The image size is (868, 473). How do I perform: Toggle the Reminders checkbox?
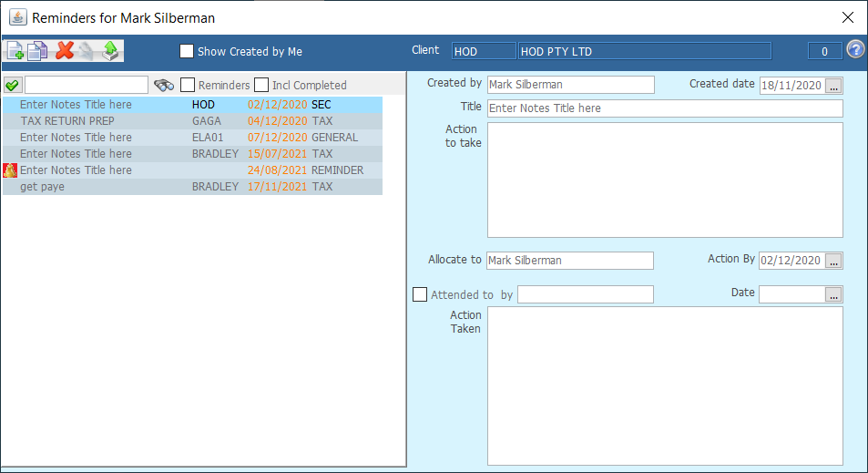[x=188, y=85]
